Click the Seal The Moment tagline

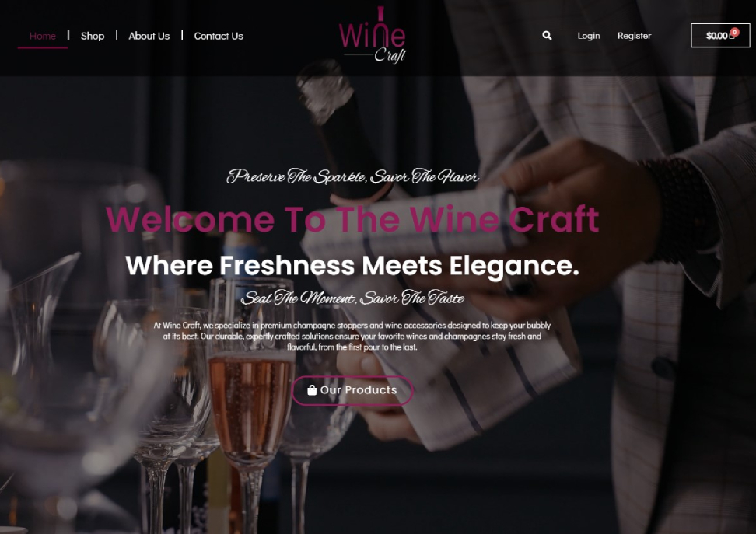pyautogui.click(x=352, y=298)
